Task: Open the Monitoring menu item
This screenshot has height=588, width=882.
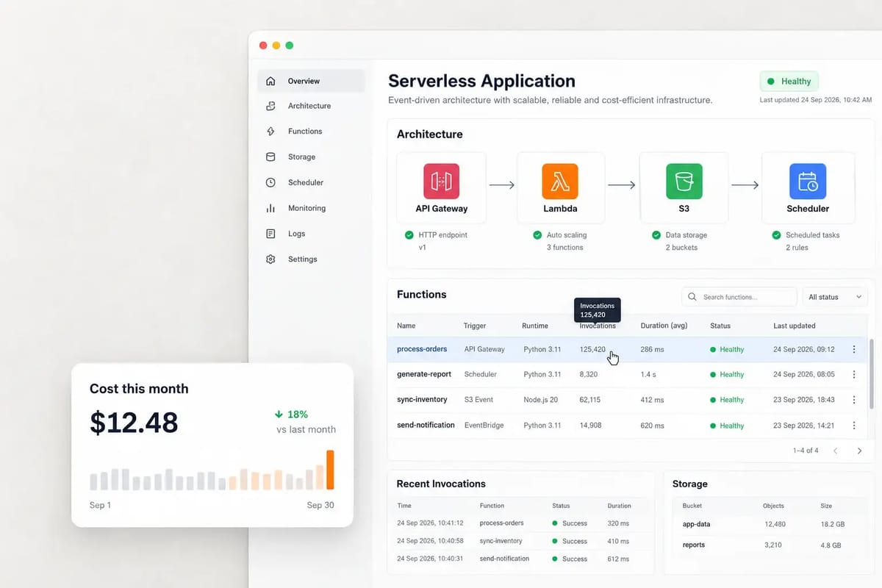Action: pos(311,208)
